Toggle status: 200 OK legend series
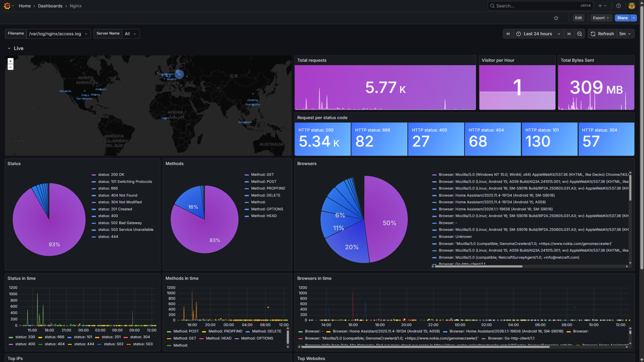The width and height of the screenshot is (644, 362). pyautogui.click(x=111, y=175)
